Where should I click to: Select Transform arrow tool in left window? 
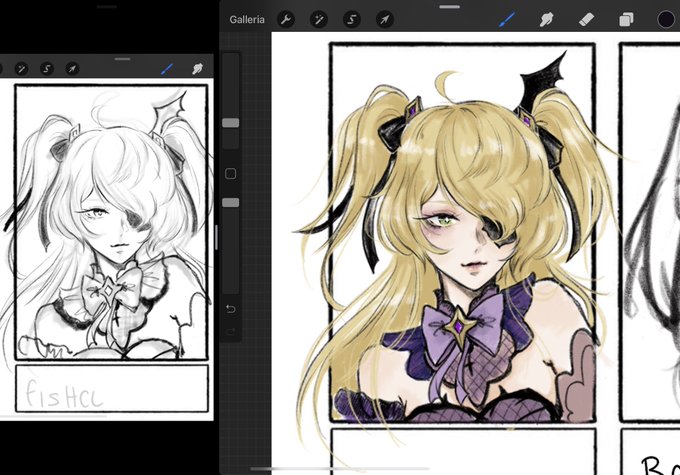point(72,69)
